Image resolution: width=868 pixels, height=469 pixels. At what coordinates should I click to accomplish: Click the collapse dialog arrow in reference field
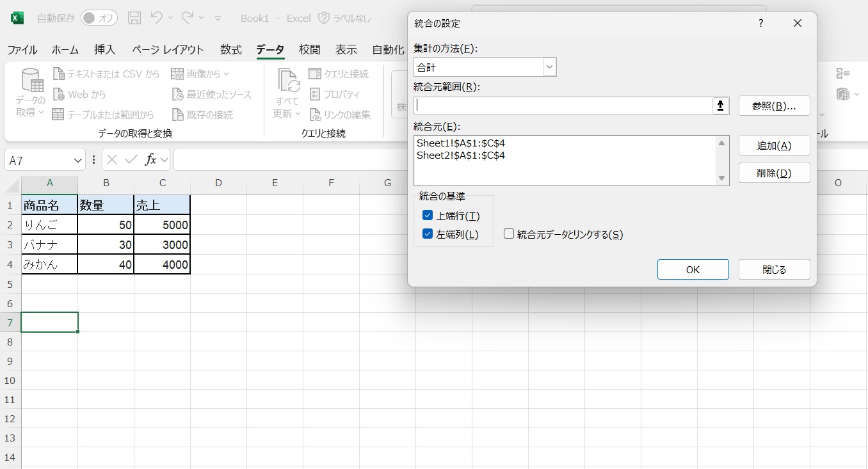(x=721, y=106)
